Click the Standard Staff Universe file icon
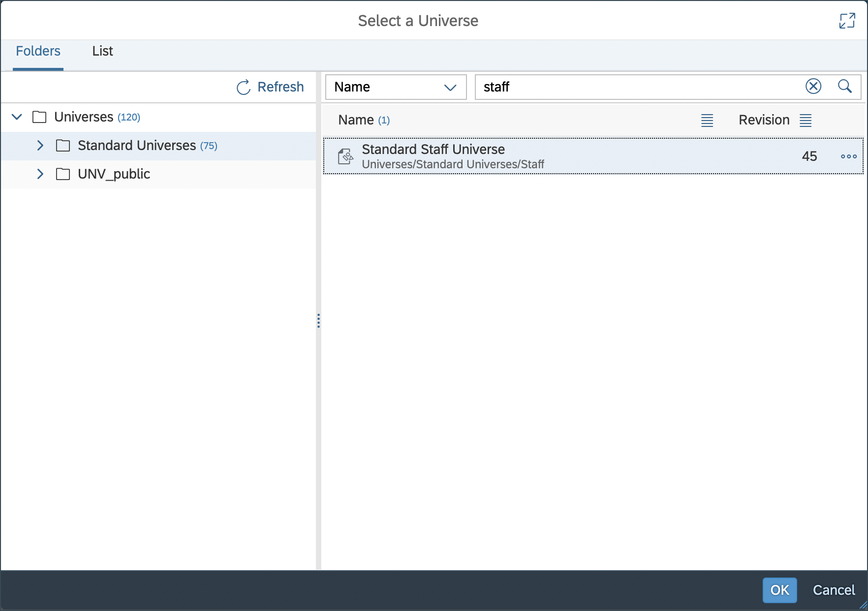This screenshot has width=868, height=611. (x=345, y=156)
